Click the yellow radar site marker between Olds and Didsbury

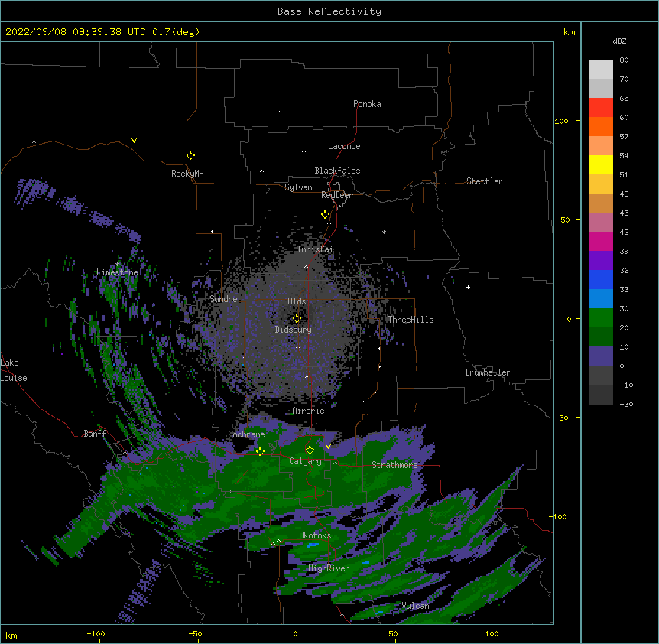coord(297,319)
